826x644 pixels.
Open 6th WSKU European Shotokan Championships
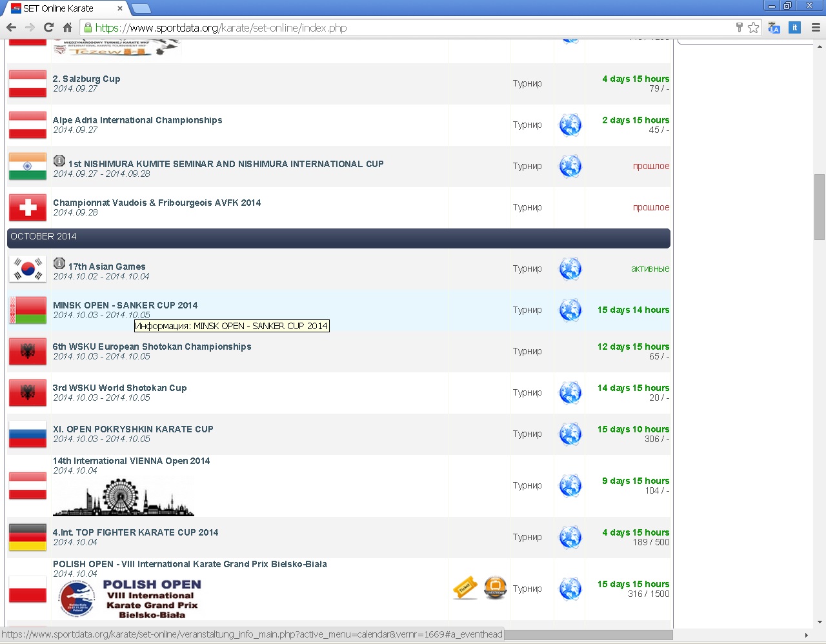152,347
